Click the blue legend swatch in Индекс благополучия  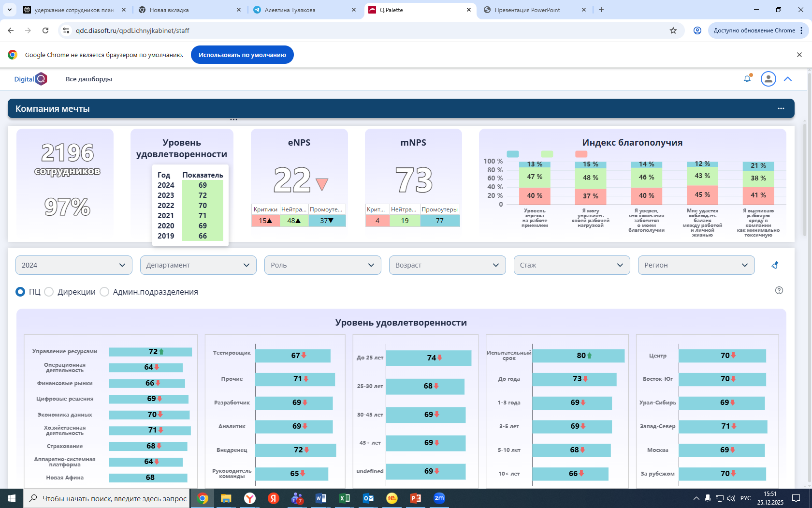click(x=513, y=154)
